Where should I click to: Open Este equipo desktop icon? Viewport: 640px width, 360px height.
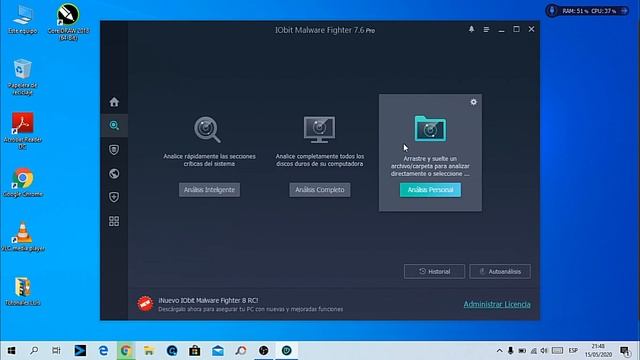coord(23,19)
